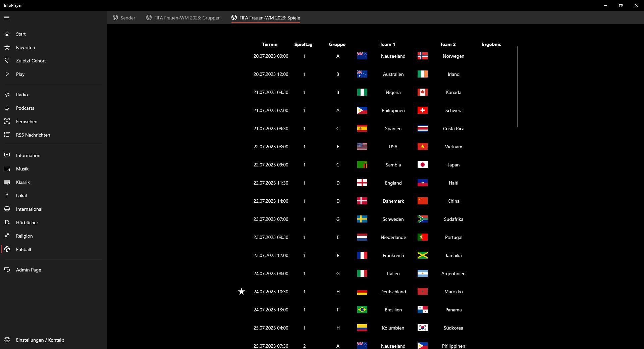Click the Religion people icon

(7, 236)
